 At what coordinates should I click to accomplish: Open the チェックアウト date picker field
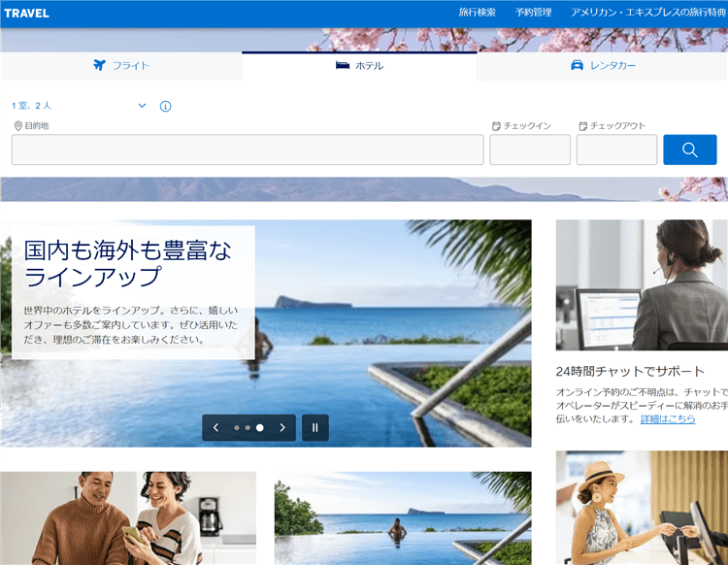click(x=616, y=150)
